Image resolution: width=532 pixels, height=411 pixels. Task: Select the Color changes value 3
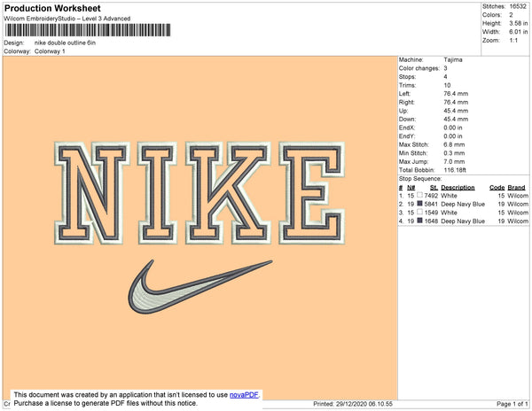[445, 68]
